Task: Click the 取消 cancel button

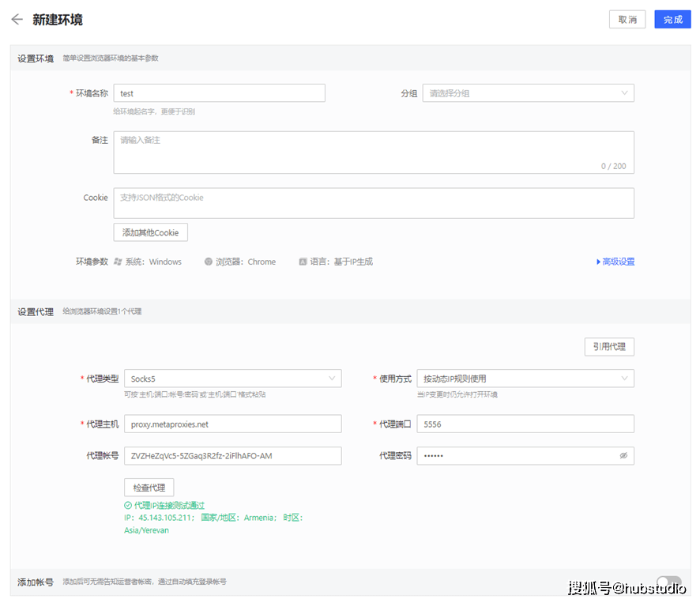Action: [x=627, y=20]
